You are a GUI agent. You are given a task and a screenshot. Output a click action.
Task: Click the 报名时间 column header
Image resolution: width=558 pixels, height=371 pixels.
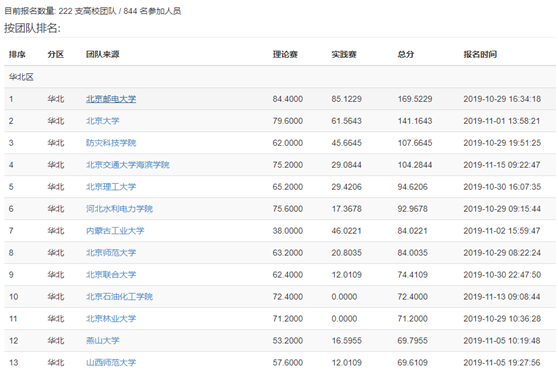click(480, 54)
